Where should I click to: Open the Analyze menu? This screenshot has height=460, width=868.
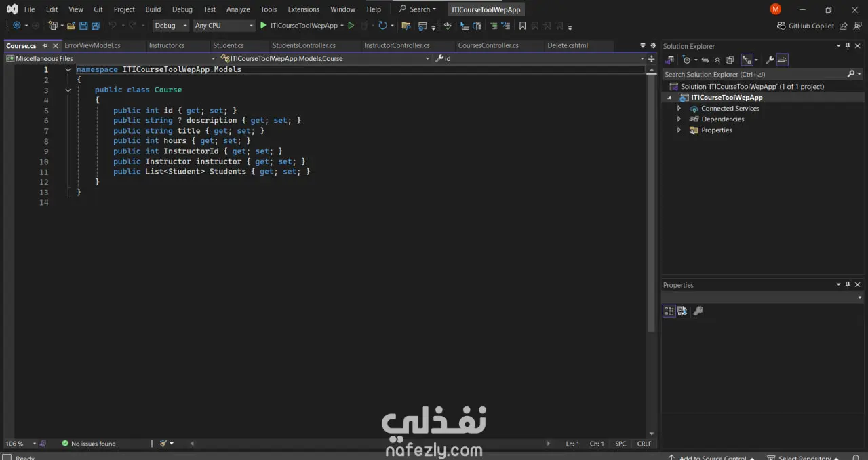pyautogui.click(x=238, y=9)
